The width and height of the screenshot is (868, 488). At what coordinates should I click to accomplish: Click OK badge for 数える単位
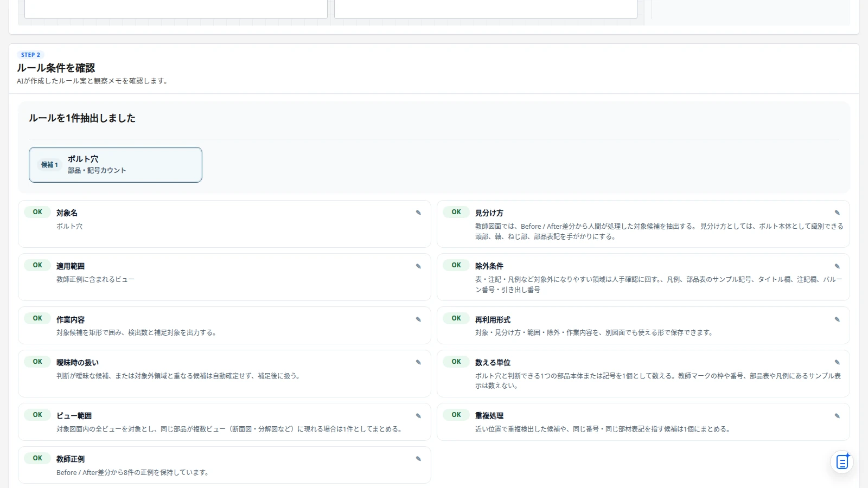pyautogui.click(x=456, y=362)
